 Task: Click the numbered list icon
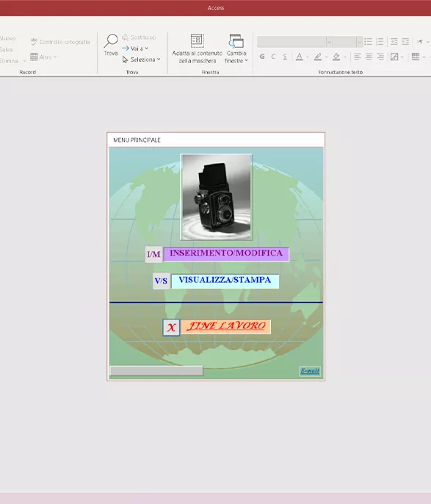click(x=380, y=42)
